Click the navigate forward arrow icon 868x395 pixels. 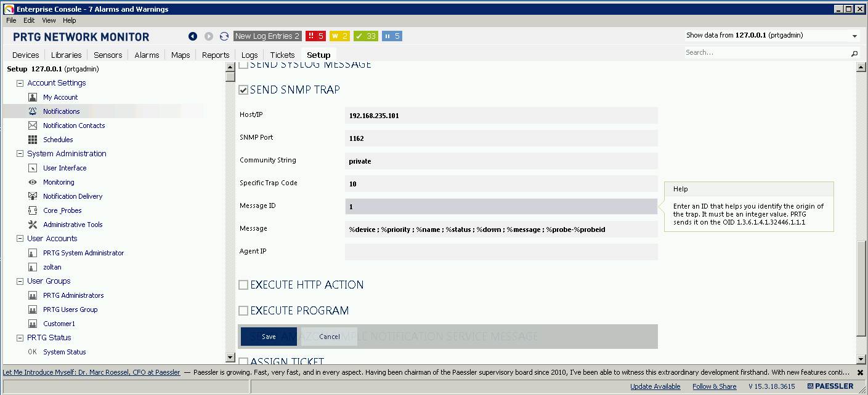209,36
